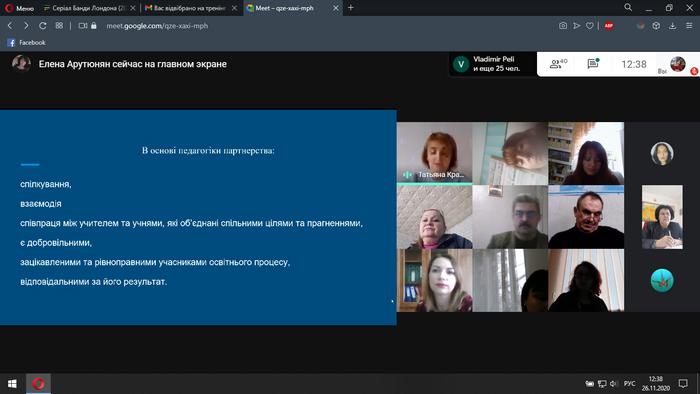Click the Елена Арутюнян presenter avatar
The height and width of the screenshot is (394, 700).
[21, 63]
